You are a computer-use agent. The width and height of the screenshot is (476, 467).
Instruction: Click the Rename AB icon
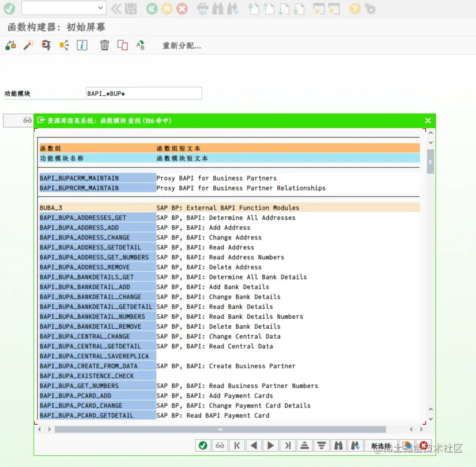pos(141,45)
